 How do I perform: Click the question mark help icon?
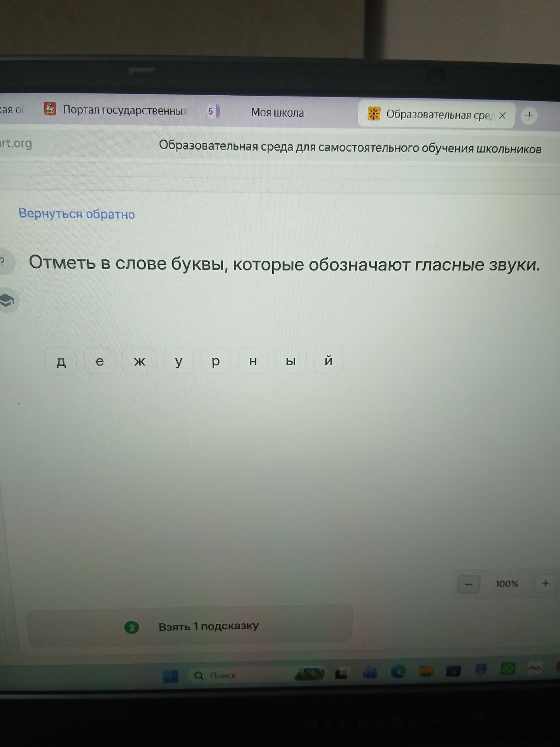(x=5, y=262)
